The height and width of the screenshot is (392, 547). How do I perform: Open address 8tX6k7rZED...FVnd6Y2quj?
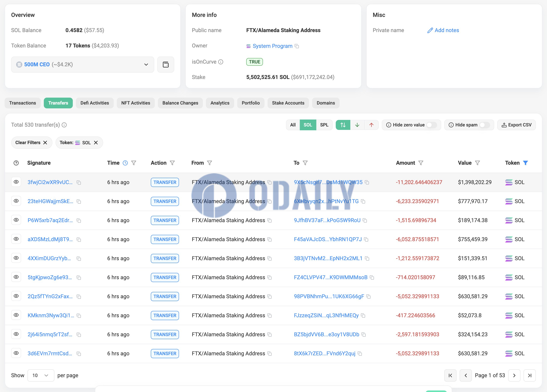324,354
